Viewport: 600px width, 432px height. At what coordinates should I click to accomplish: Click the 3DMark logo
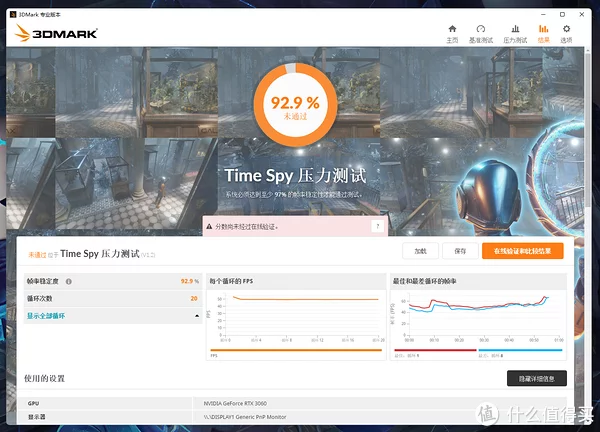tap(56, 33)
